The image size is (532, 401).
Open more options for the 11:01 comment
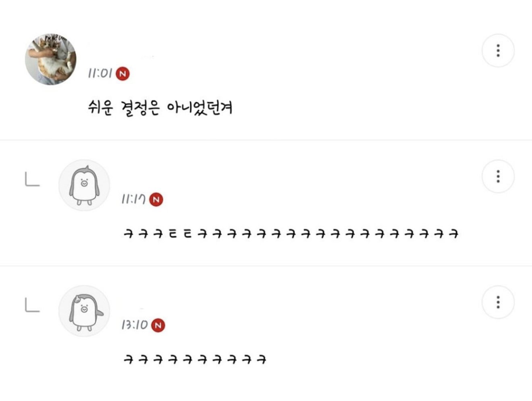coord(498,50)
